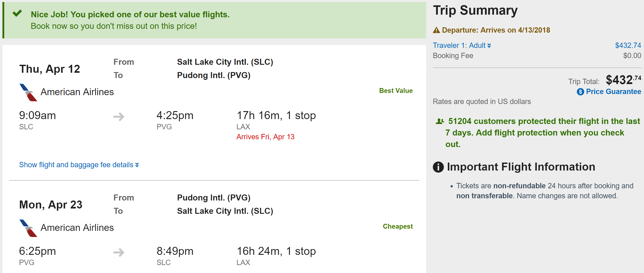Click the chevron after baggage fee details

coord(137,165)
